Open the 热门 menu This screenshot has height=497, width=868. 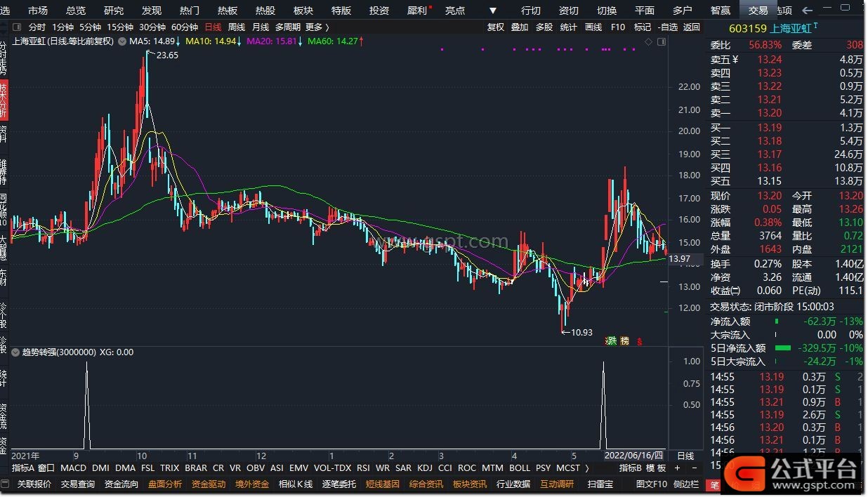[x=190, y=11]
